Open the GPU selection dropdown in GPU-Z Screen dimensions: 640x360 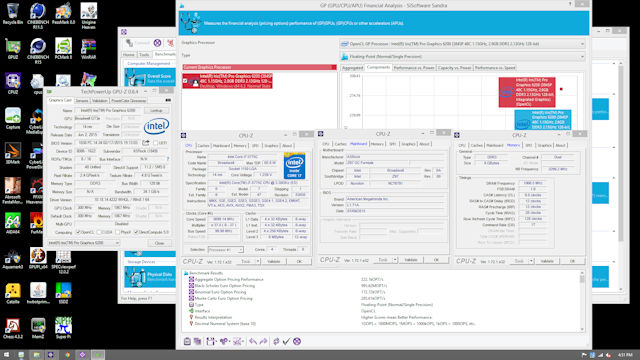pyautogui.click(x=83, y=243)
